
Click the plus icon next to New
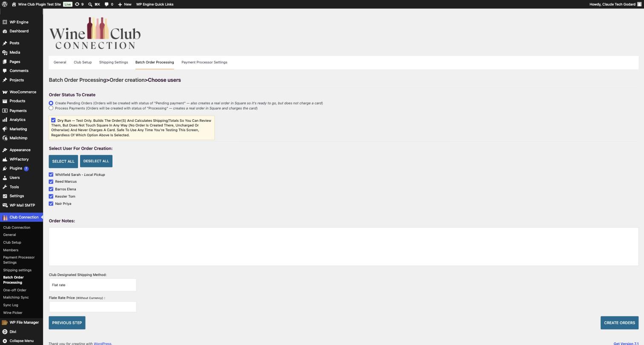120,4
